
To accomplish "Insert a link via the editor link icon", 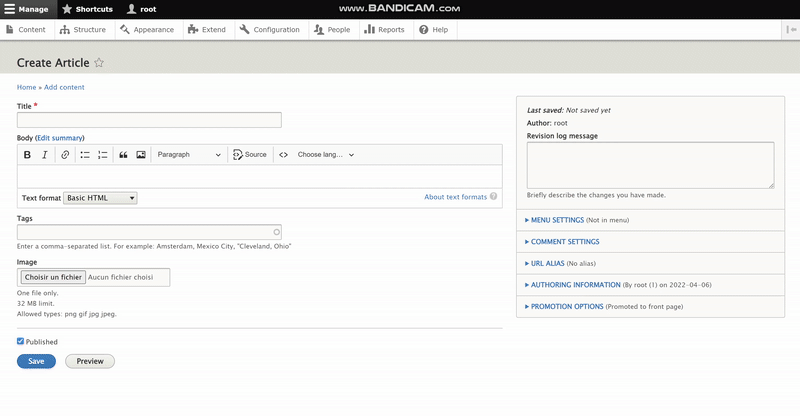I will click(65, 155).
